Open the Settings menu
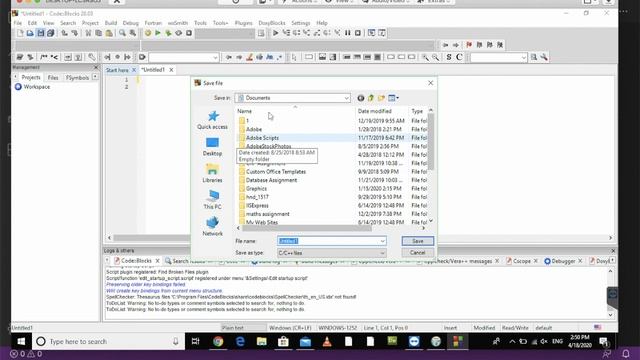This screenshot has height=360, width=640. coord(301,23)
